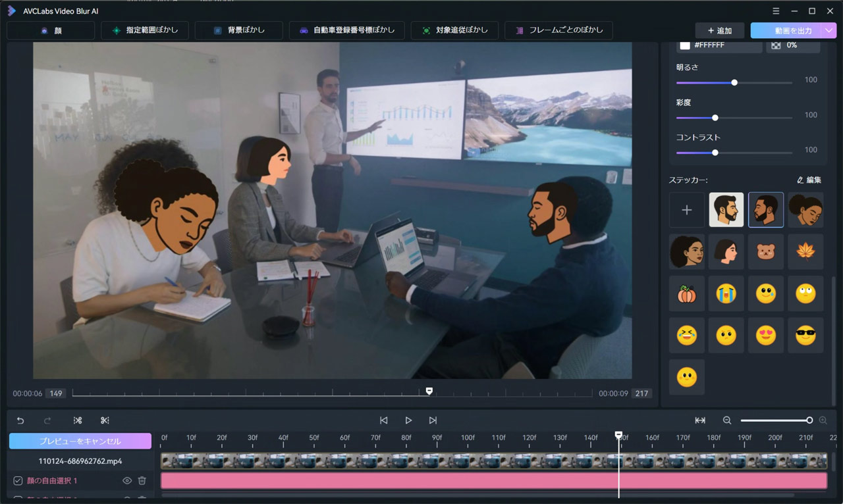Click the zoom out magnifier icon

(x=726, y=420)
